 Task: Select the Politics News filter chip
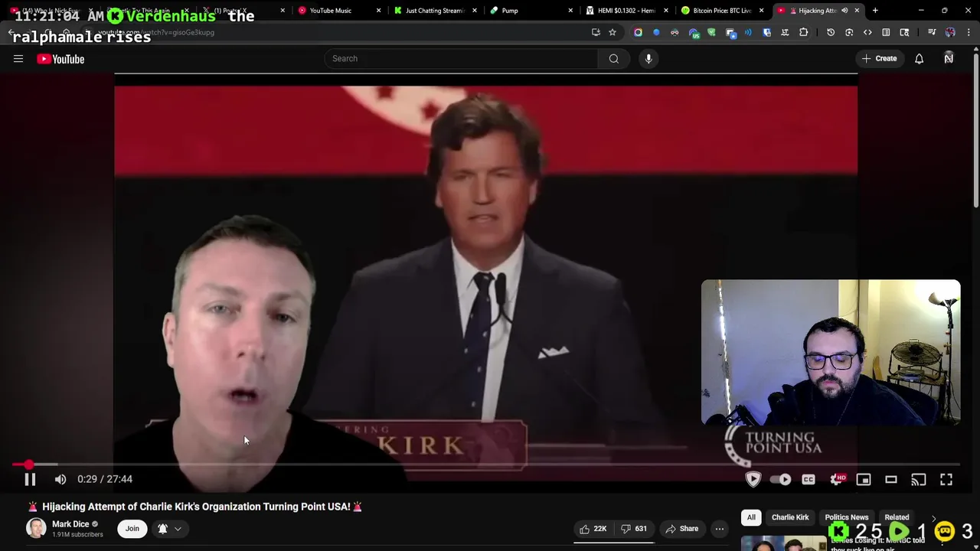pos(847,517)
